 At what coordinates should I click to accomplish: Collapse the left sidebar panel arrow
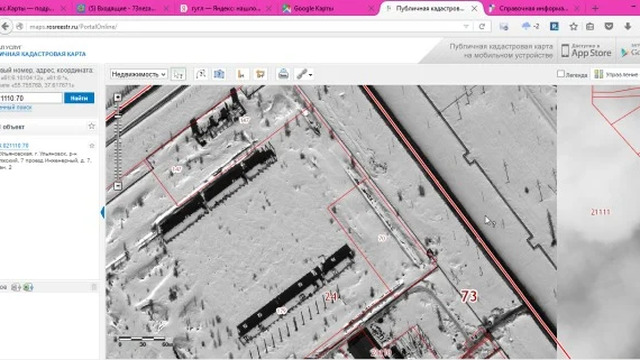click(102, 212)
